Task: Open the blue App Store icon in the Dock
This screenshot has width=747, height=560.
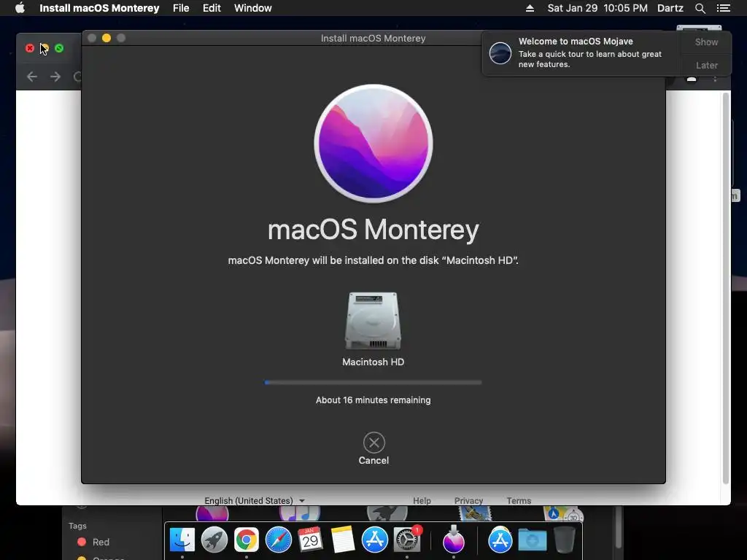Action: coord(374,540)
